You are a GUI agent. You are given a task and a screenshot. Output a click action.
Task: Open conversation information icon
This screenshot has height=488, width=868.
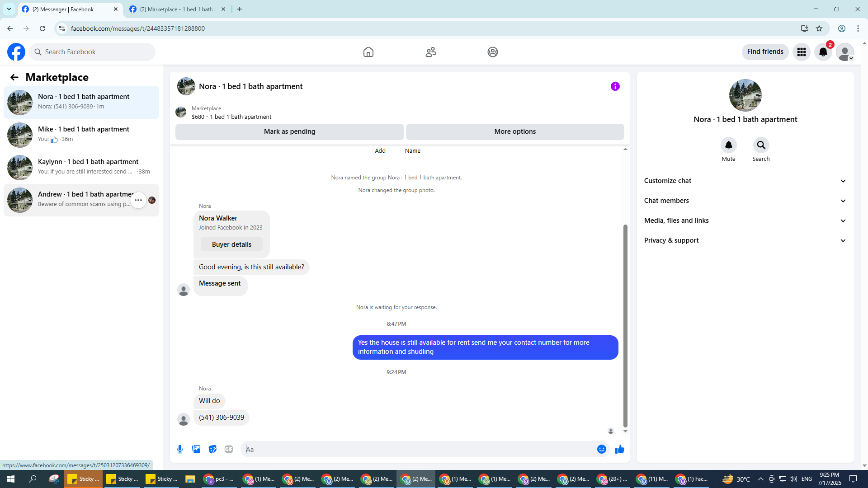tap(615, 86)
